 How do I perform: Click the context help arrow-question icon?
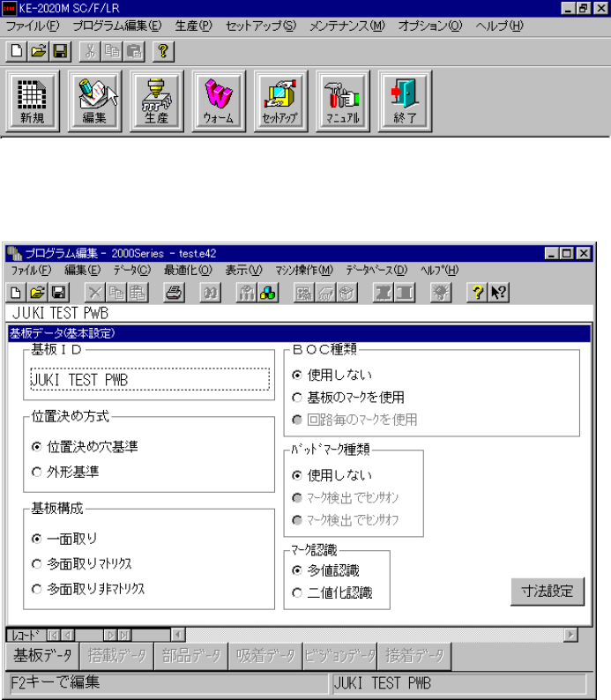tap(498, 293)
